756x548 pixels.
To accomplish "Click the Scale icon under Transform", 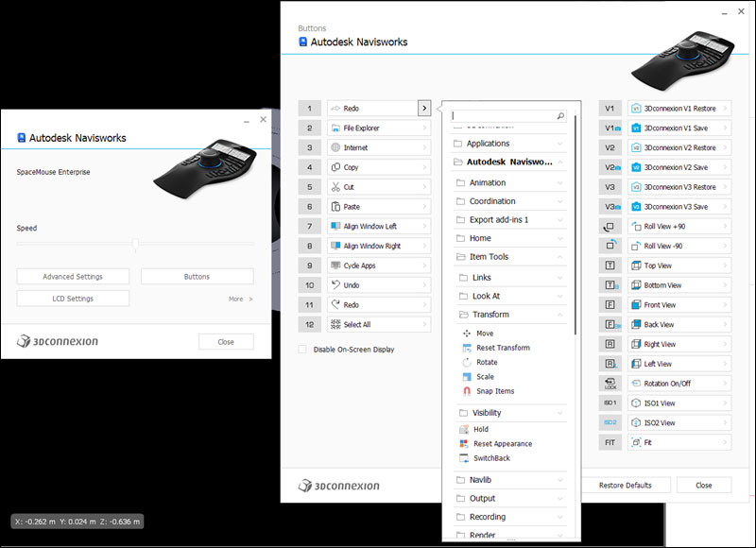I will (x=467, y=376).
